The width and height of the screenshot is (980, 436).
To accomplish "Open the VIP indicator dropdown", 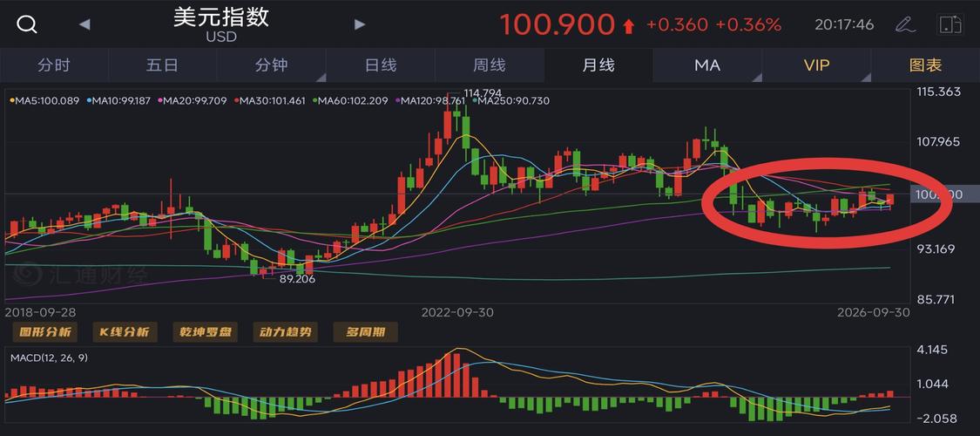I will tap(816, 65).
